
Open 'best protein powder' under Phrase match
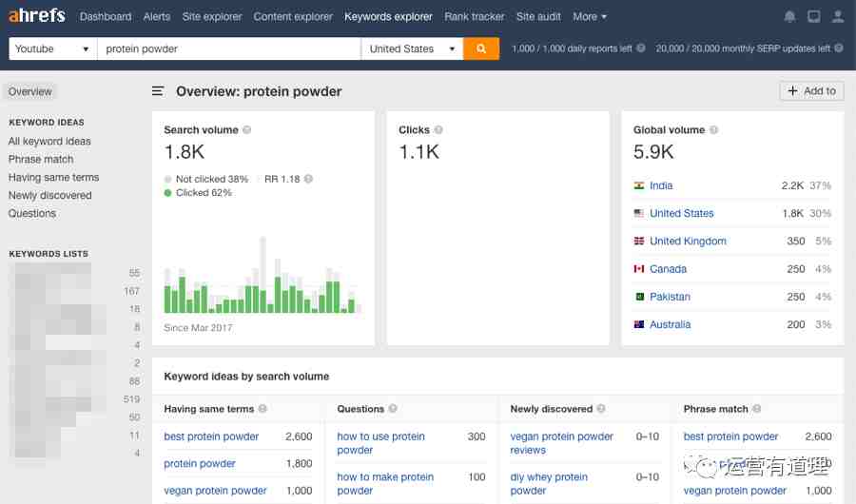731,436
